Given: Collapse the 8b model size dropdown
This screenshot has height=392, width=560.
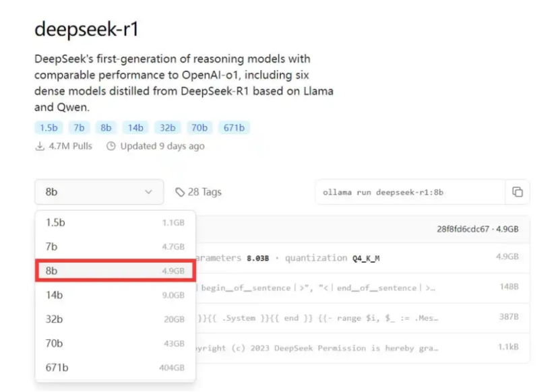Looking at the screenshot, I should pyautogui.click(x=99, y=192).
